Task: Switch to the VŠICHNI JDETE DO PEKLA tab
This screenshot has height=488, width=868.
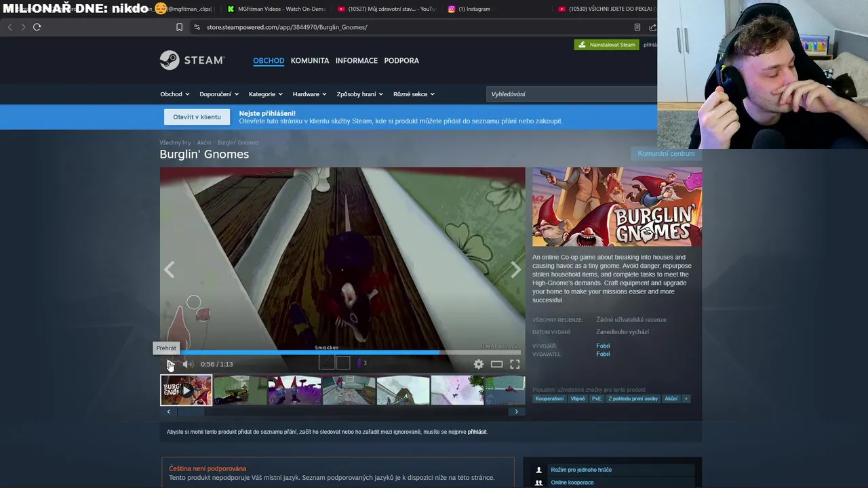Action: coord(606,9)
